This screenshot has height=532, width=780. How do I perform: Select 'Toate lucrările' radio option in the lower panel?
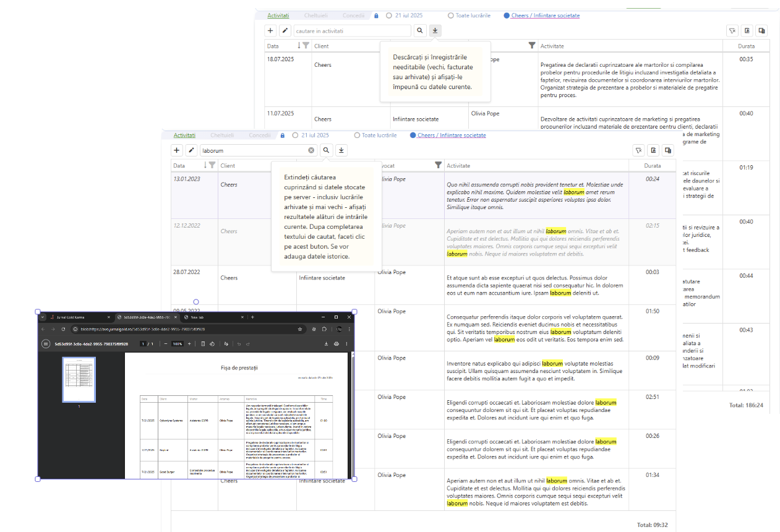(x=357, y=135)
